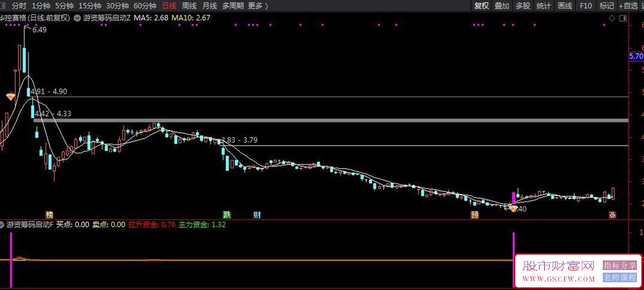Viewport: 644px width, 290px height.
Task: Click the 拉升资金: 0.76 value
Action: click(153, 225)
